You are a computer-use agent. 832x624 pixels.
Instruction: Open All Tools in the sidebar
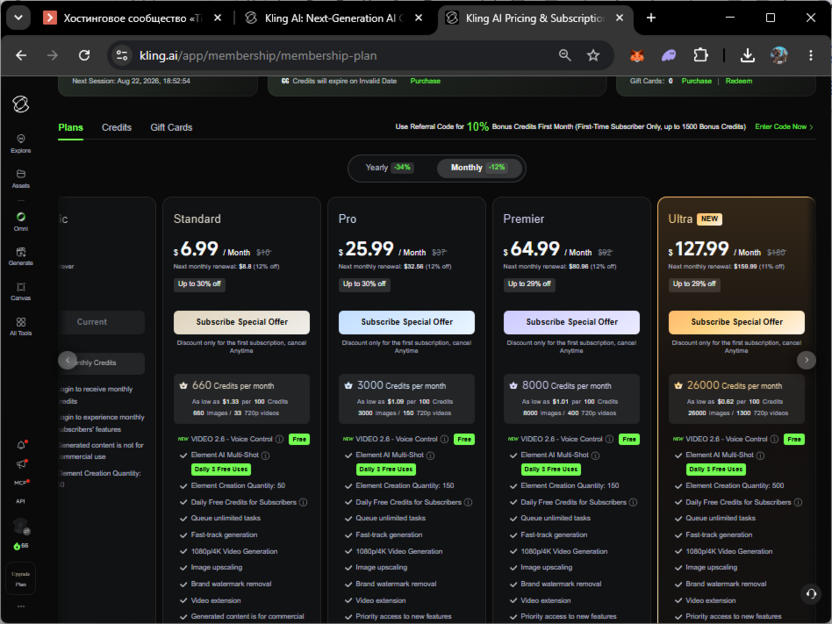[21, 326]
